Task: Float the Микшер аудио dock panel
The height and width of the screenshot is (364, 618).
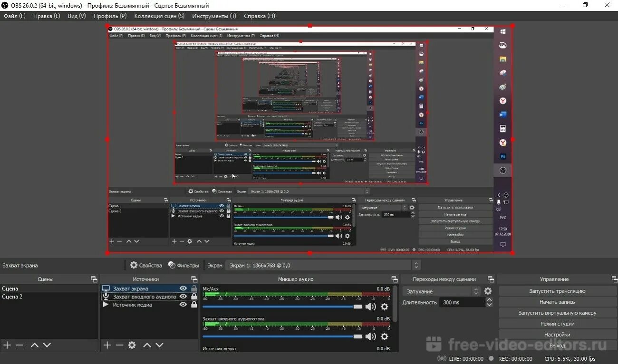Action: click(394, 279)
